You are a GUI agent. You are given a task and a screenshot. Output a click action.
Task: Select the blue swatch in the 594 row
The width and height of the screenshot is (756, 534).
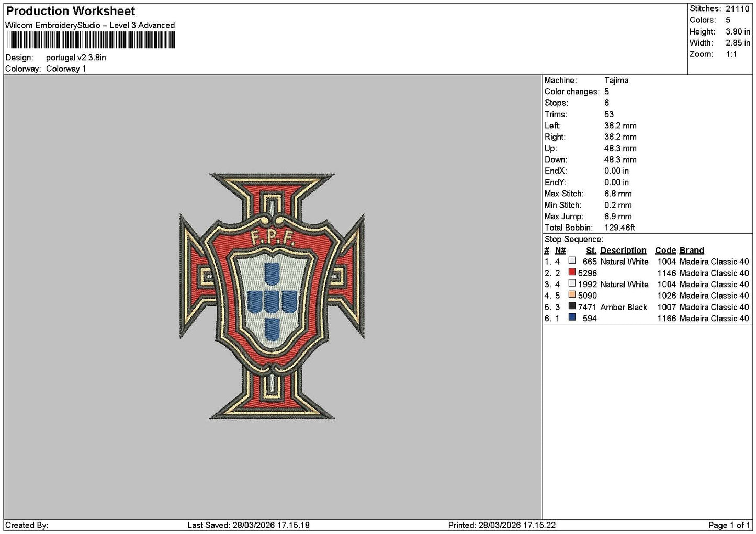coord(572,317)
